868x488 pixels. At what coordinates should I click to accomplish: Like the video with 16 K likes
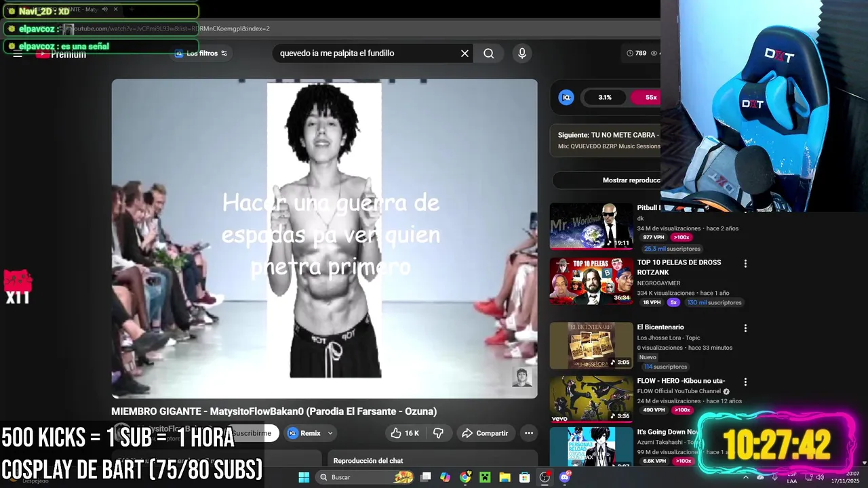405,433
